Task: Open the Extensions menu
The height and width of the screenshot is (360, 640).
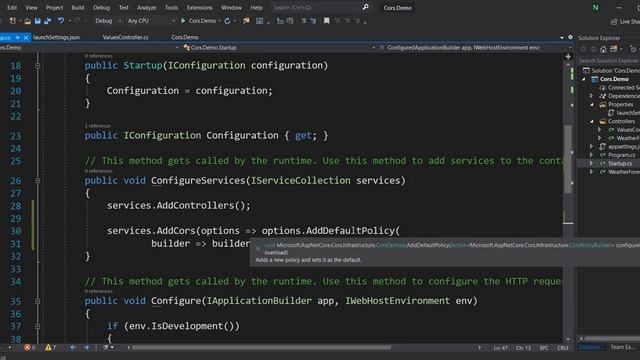Action: click(200, 8)
